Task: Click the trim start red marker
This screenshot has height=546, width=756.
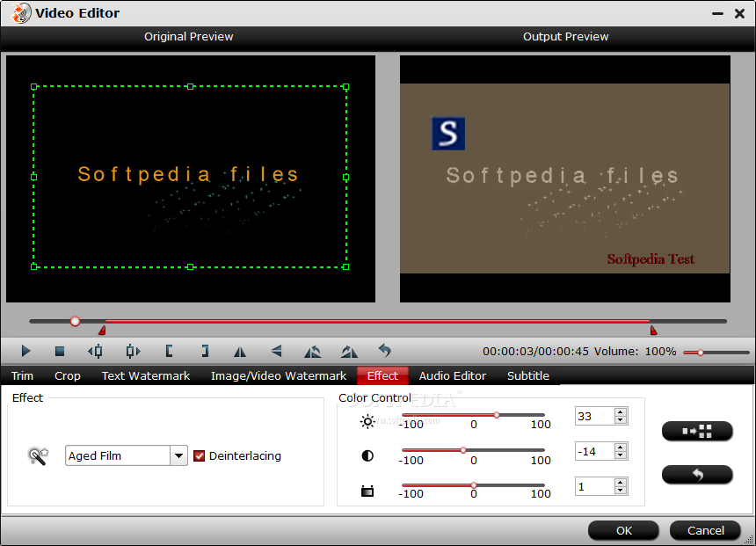Action: tap(102, 331)
